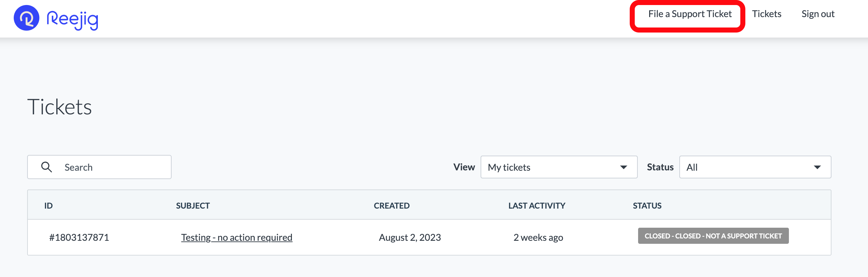Open the View 'My tickets' dropdown
Image resolution: width=868 pixels, height=277 pixels.
(x=553, y=167)
